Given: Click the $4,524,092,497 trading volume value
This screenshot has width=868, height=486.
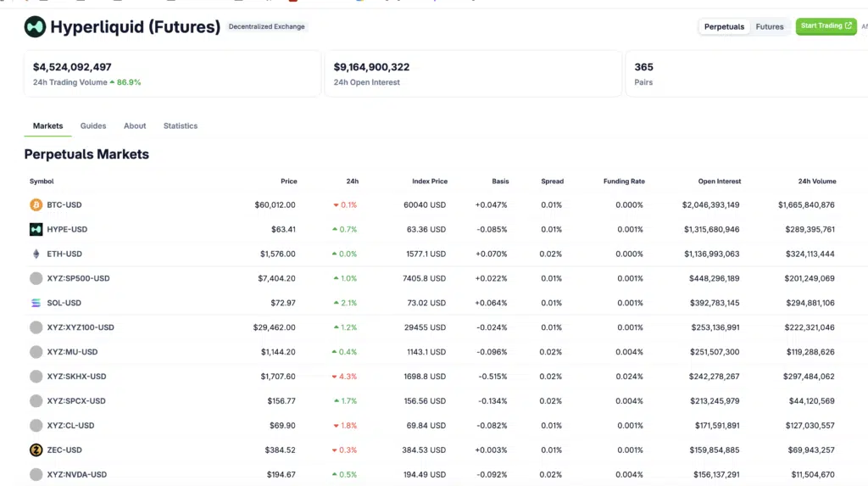Looking at the screenshot, I should pyautogui.click(x=72, y=67).
